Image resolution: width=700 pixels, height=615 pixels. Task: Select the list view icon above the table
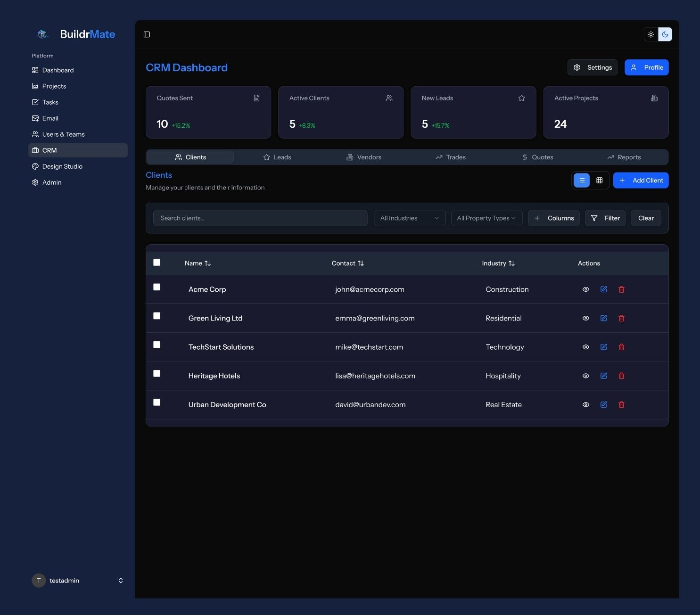(581, 180)
